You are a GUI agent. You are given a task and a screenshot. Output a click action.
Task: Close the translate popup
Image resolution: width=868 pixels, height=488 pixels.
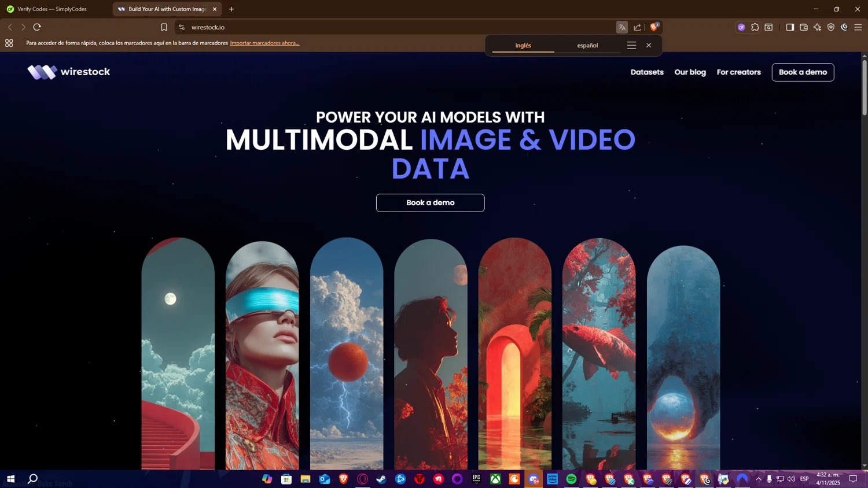[x=649, y=45]
